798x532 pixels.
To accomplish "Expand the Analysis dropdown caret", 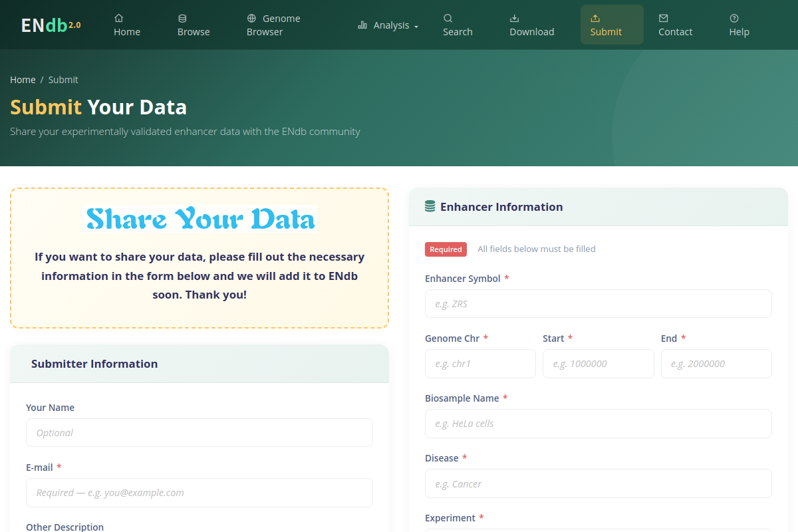I will 416,27.
